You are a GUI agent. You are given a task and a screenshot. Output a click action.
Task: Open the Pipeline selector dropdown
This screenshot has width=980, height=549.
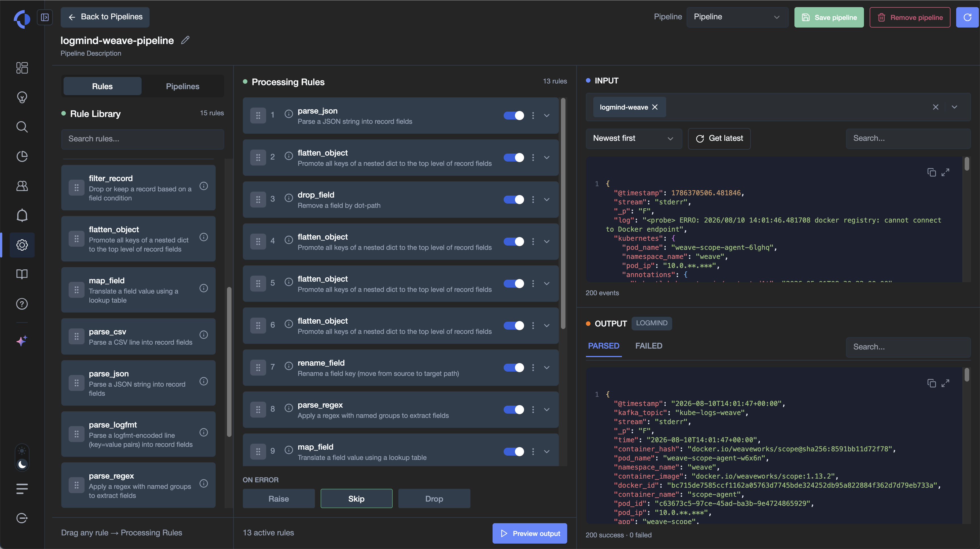tap(737, 17)
